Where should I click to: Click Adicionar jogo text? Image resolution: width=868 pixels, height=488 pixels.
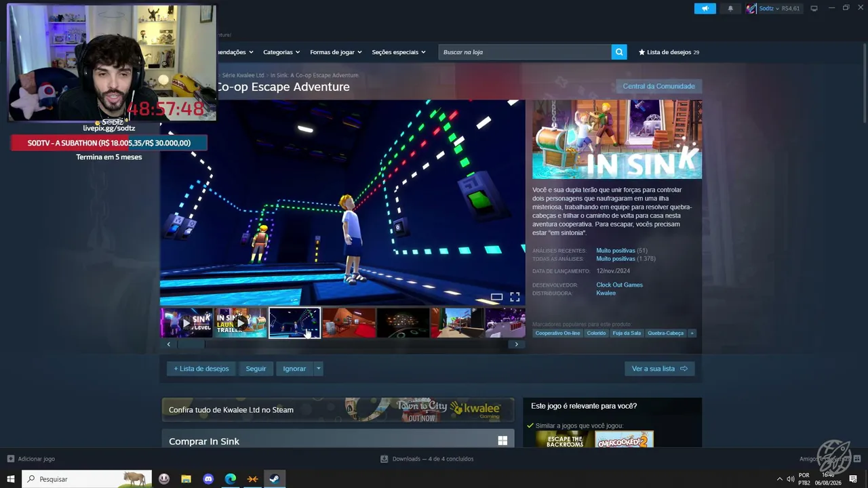(x=36, y=459)
